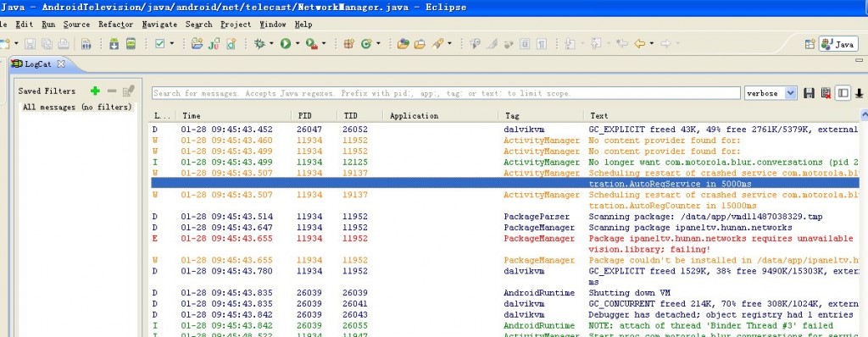Open the Refactor menu
Image resolution: width=868 pixels, height=337 pixels.
coord(115,25)
